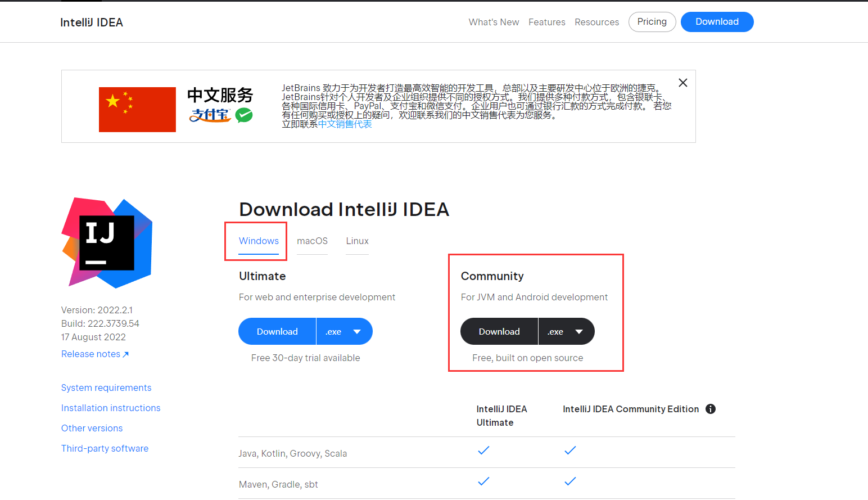868x500 pixels.
Task: Open the 中文销售代表 link
Action: pos(345,124)
